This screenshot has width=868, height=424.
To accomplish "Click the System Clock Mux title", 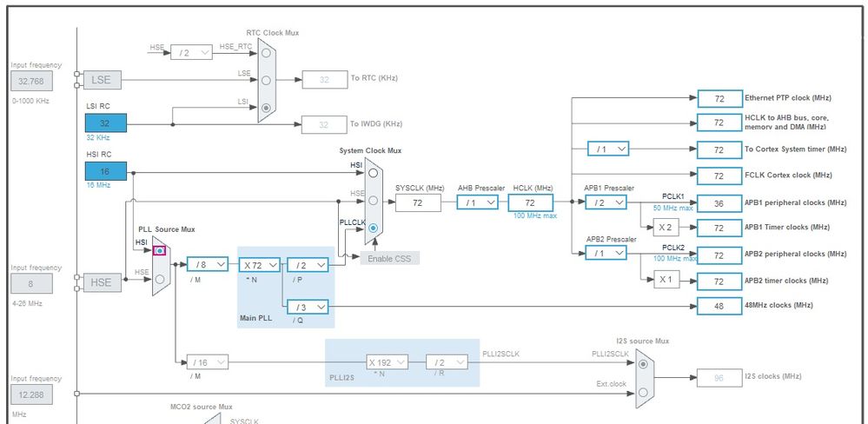I will coord(371,150).
